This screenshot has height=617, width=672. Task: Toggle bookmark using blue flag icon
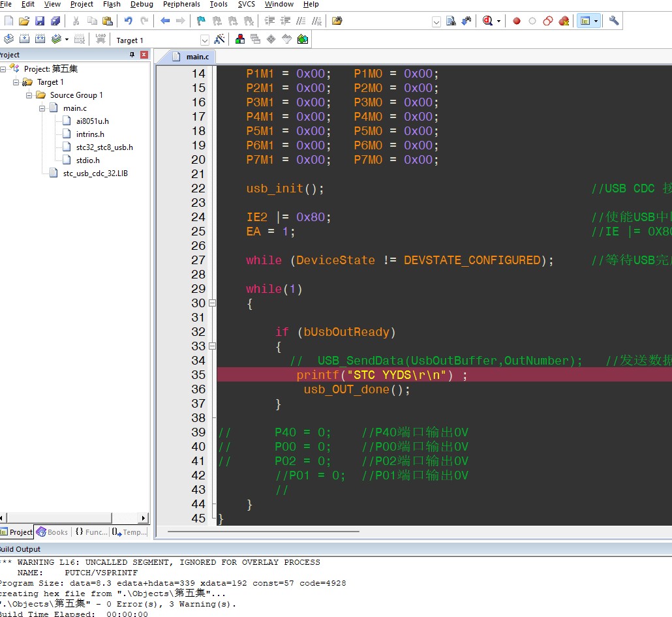tap(200, 21)
